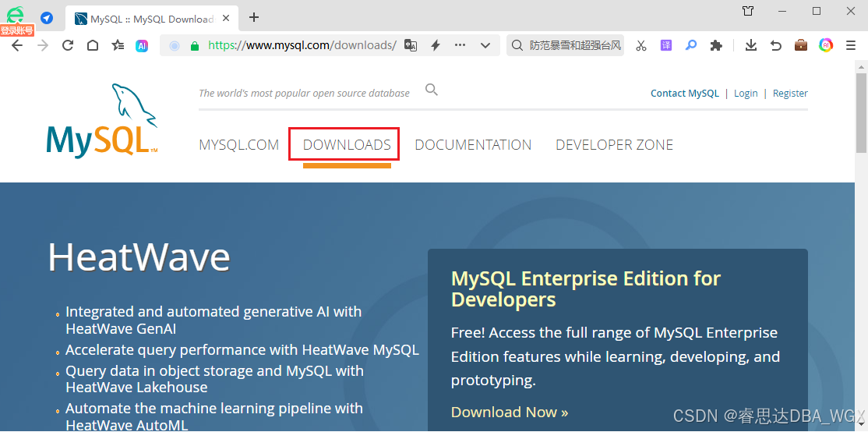868x432 pixels.
Task: Click the shirt skin icon in title bar
Action: 748,11
